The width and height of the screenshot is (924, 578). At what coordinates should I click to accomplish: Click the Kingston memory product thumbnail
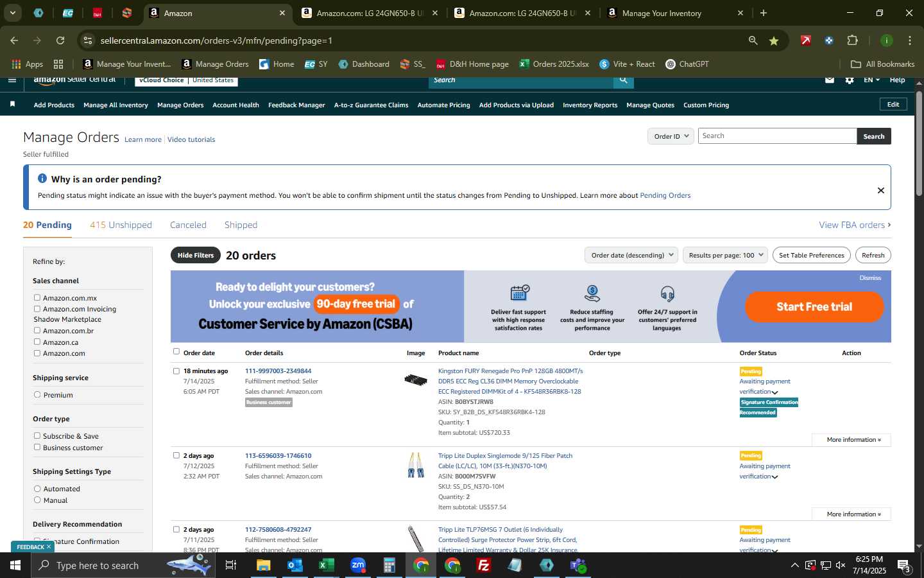(416, 380)
